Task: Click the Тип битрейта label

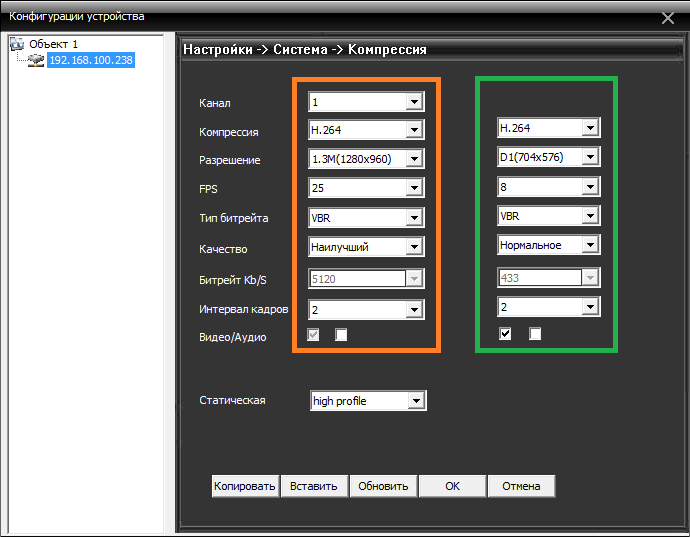Action: pos(234,218)
